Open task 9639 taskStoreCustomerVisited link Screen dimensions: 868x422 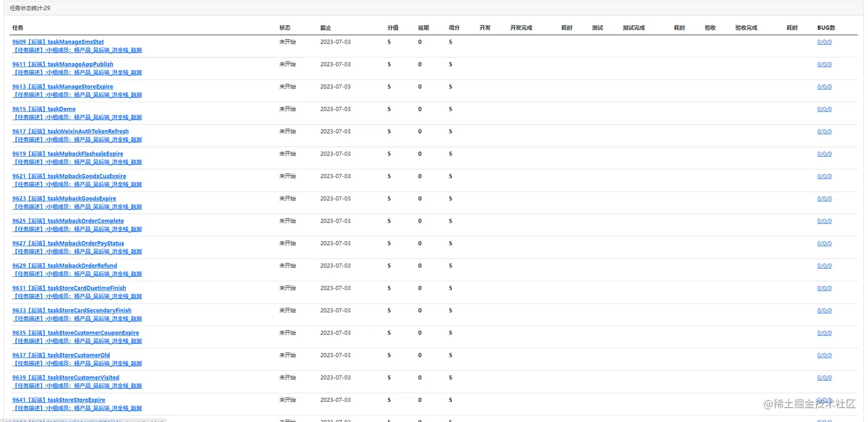click(x=66, y=378)
